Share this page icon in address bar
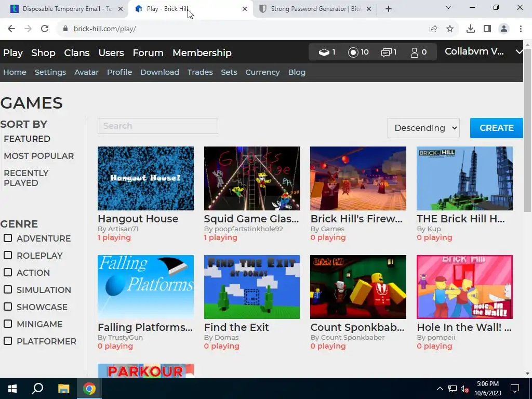Image resolution: width=532 pixels, height=399 pixels. 433,29
